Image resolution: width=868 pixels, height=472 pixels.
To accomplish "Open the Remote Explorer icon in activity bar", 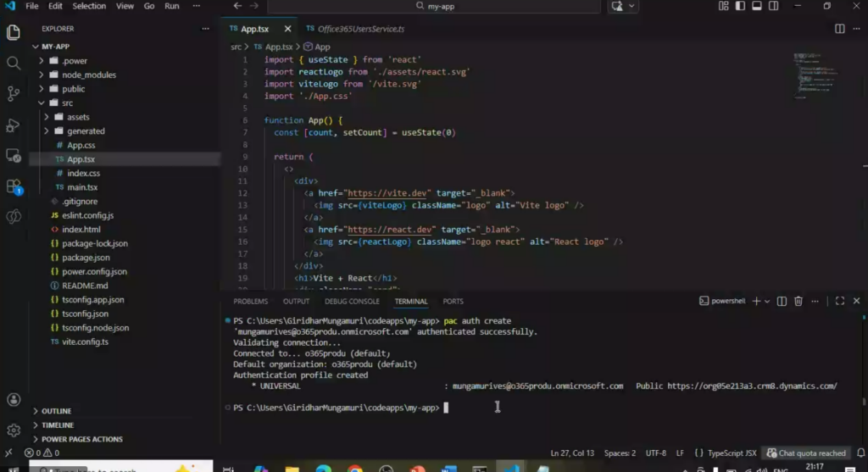I will [14, 155].
